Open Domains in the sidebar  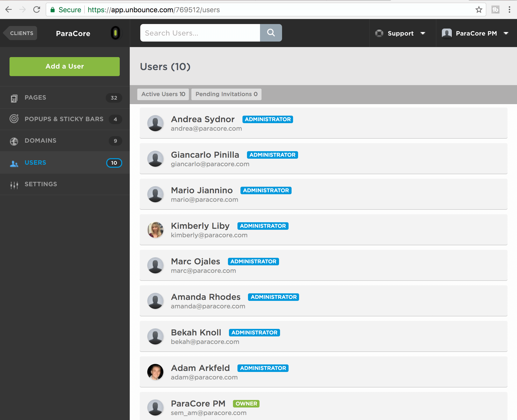(65, 141)
